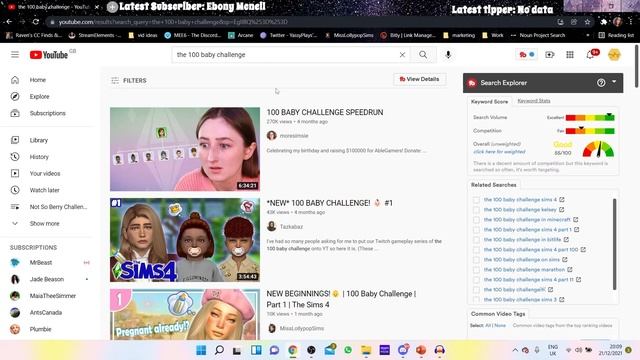Click the magnifier search button
Viewport: 640px width, 360px height.
pos(423,55)
